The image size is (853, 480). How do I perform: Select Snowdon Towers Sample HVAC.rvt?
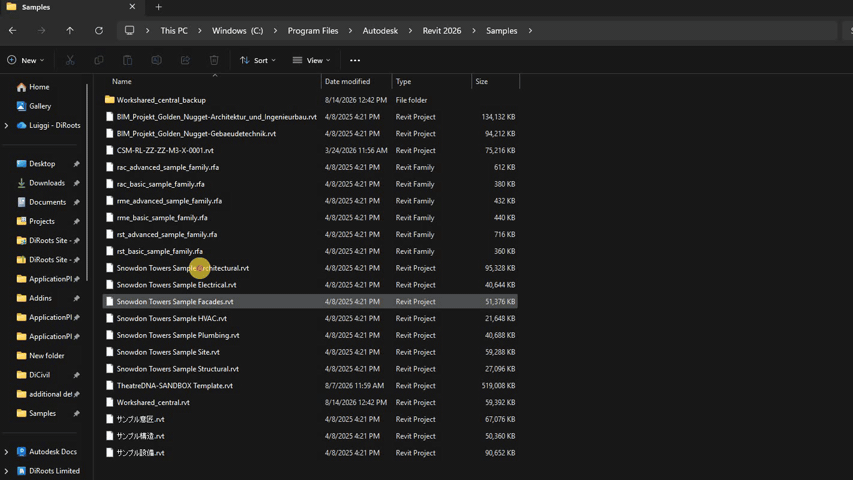tap(310, 318)
